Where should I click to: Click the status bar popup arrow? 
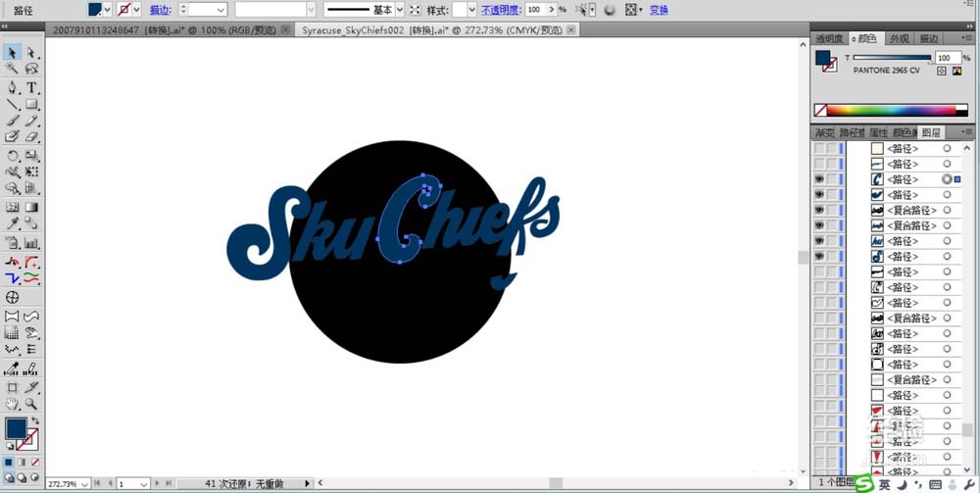click(307, 483)
